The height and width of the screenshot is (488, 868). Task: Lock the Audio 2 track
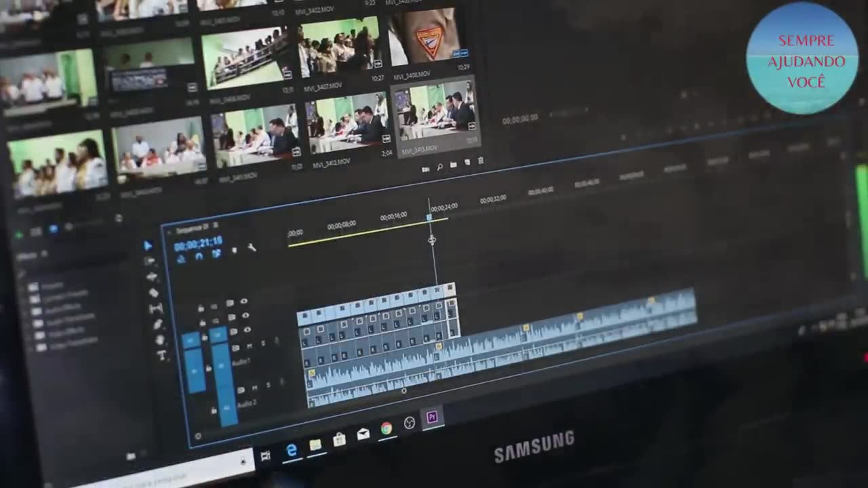click(214, 411)
